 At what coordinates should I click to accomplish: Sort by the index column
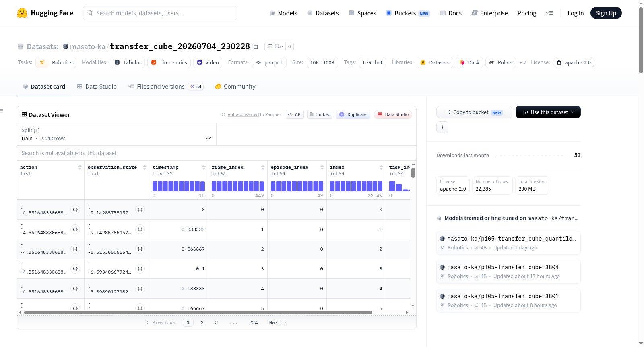coord(381,167)
